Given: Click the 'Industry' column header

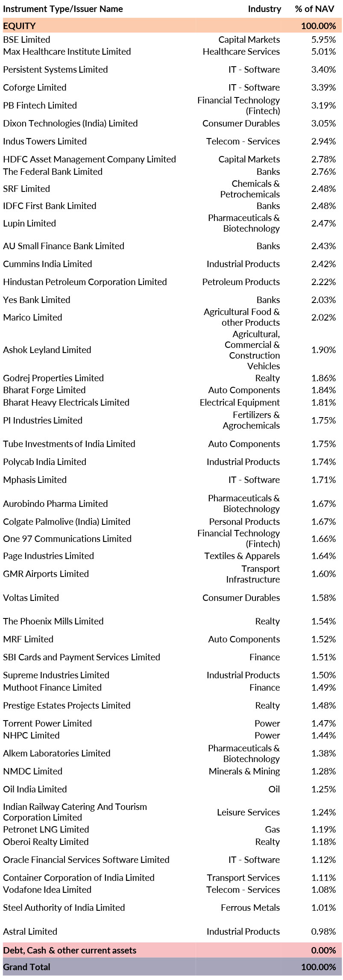Looking at the screenshot, I should pyautogui.click(x=264, y=9).
